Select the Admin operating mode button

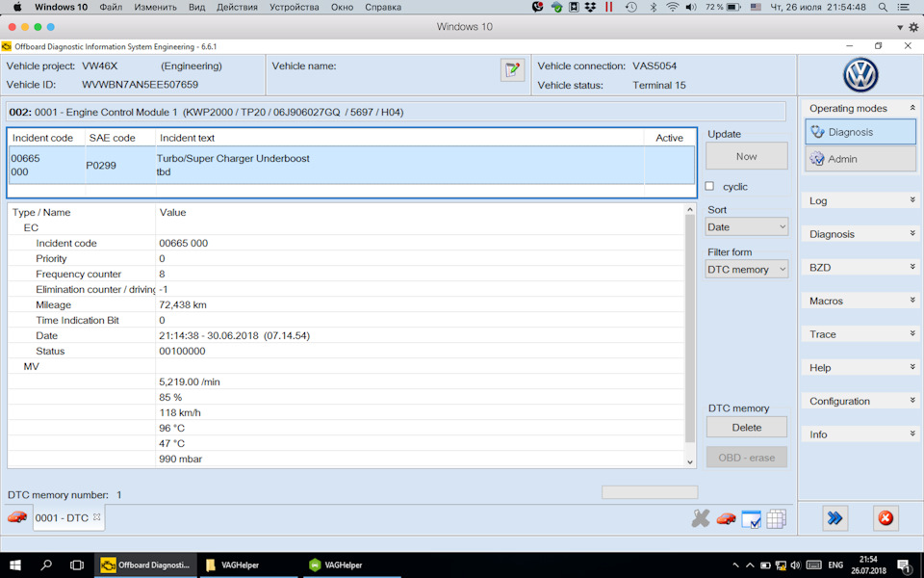860,159
